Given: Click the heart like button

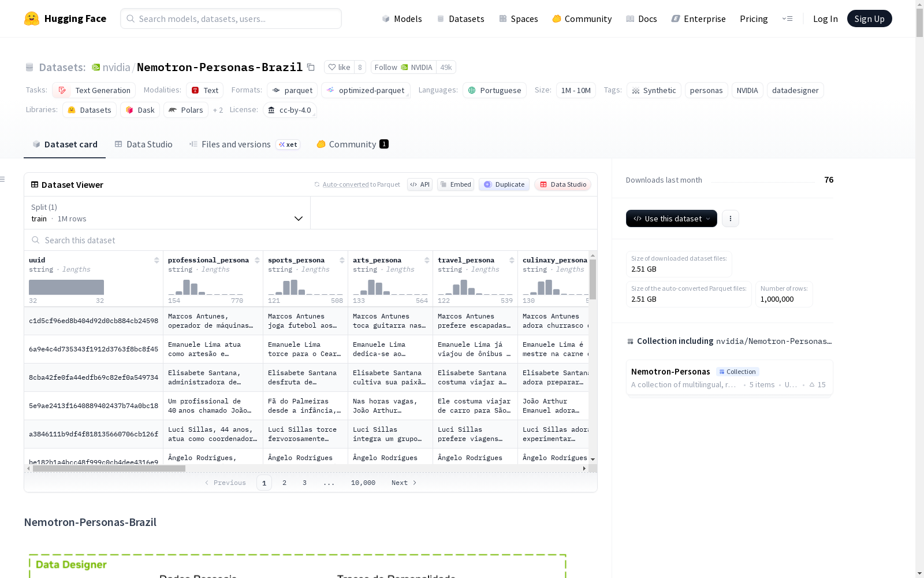Looking at the screenshot, I should pos(339,67).
